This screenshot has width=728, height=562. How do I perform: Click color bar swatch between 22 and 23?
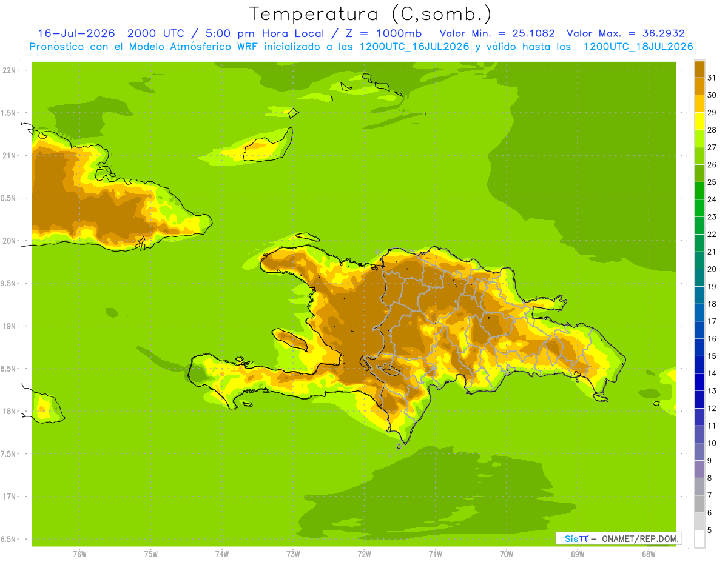coord(699,226)
